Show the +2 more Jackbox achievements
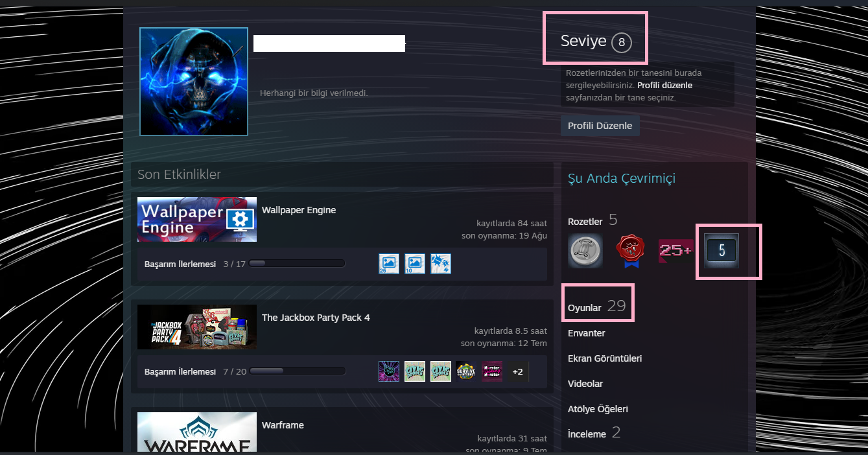This screenshot has width=868, height=455. coord(517,371)
